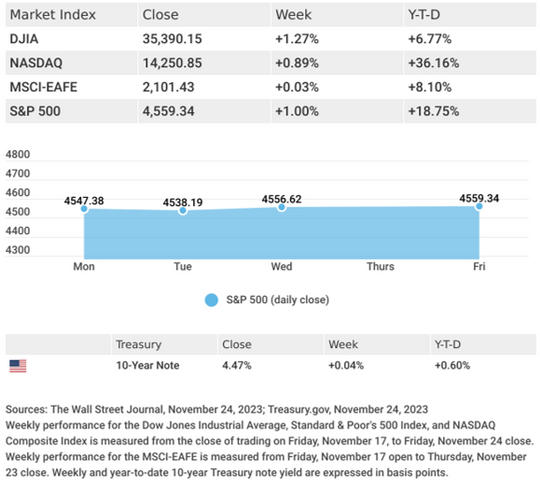Click the US flag icon

tap(18, 366)
